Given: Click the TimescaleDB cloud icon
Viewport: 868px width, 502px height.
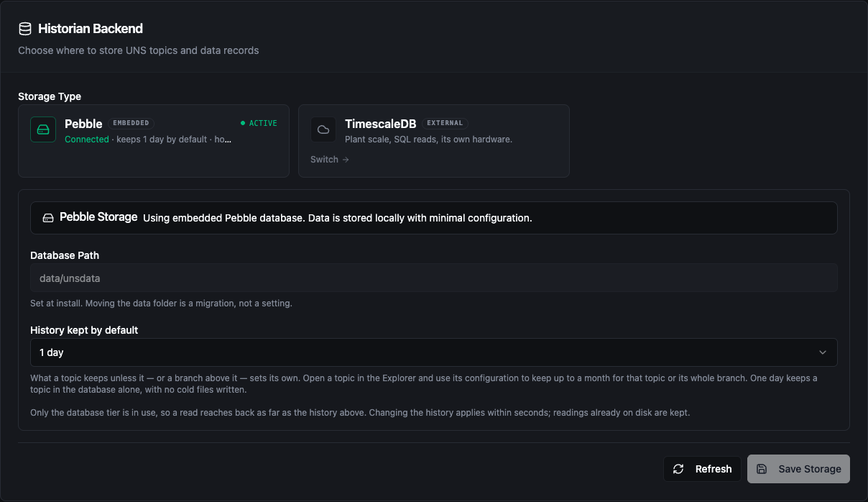Looking at the screenshot, I should (323, 129).
